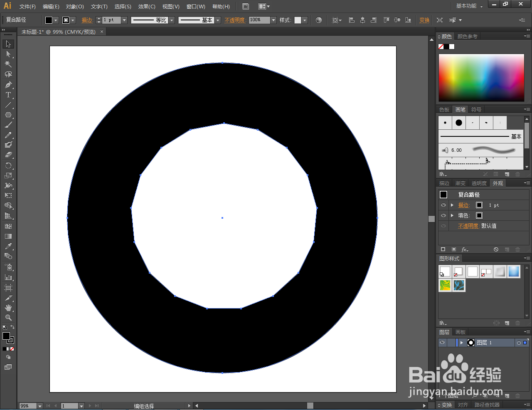This screenshot has width=532, height=410.
Task: Select the Selection tool (black arrow)
Action: click(8, 44)
